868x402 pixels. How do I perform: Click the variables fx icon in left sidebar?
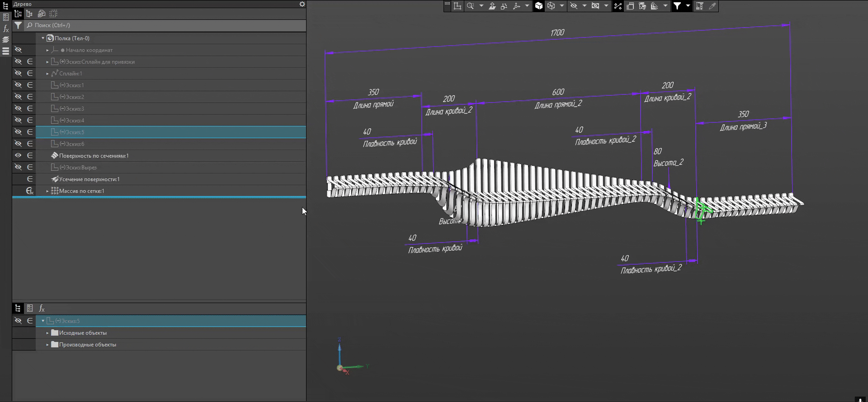[x=6, y=29]
